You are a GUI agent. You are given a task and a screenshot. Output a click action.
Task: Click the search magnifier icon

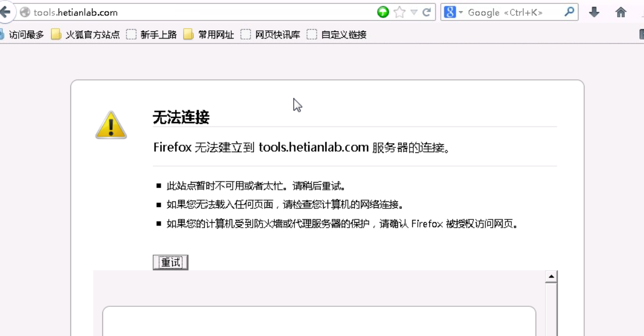569,12
